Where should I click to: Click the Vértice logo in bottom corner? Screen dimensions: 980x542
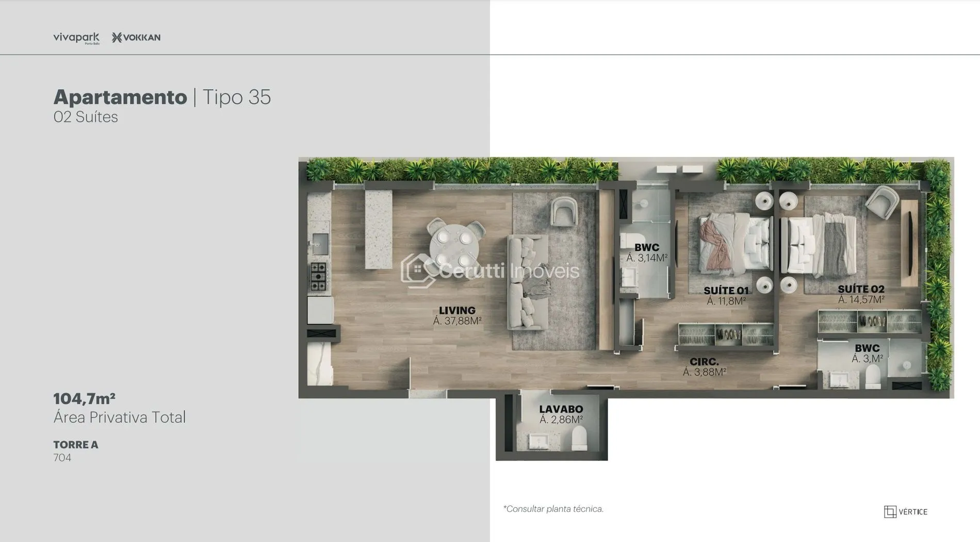(905, 512)
